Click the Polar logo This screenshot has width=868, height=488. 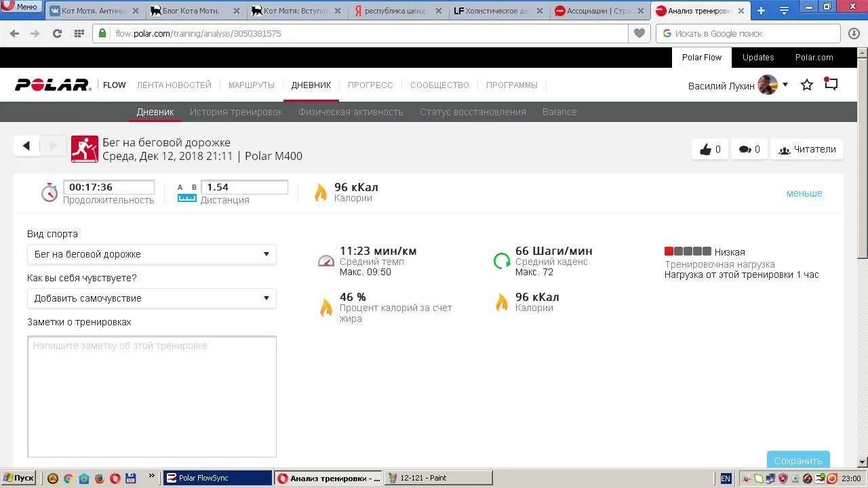[52, 85]
